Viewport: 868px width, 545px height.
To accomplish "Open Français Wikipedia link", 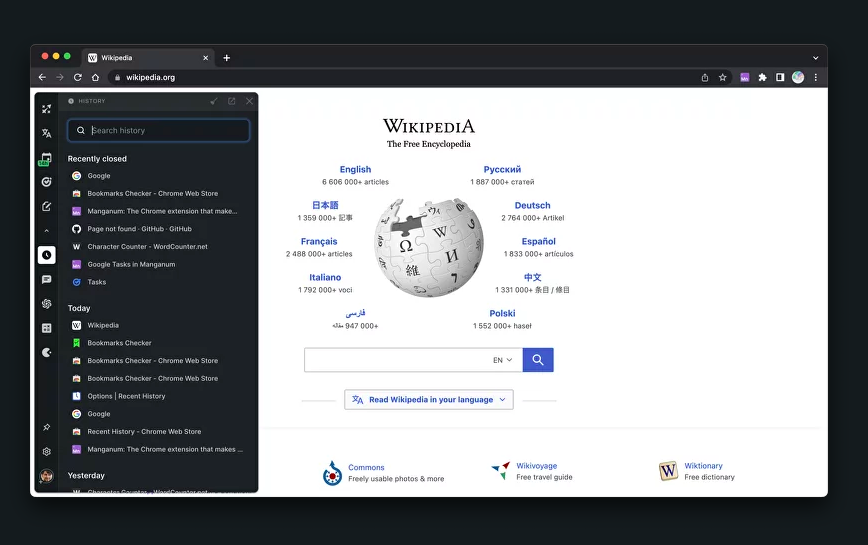I will coord(319,241).
